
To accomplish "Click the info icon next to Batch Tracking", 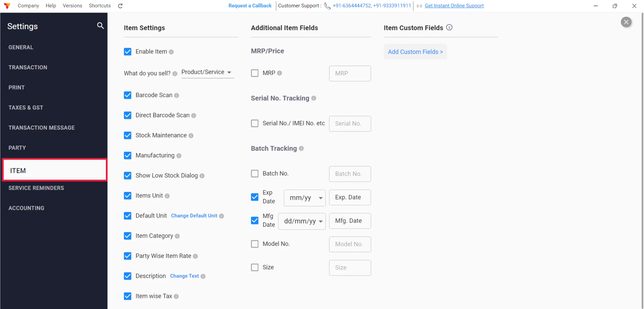I will coord(301,148).
